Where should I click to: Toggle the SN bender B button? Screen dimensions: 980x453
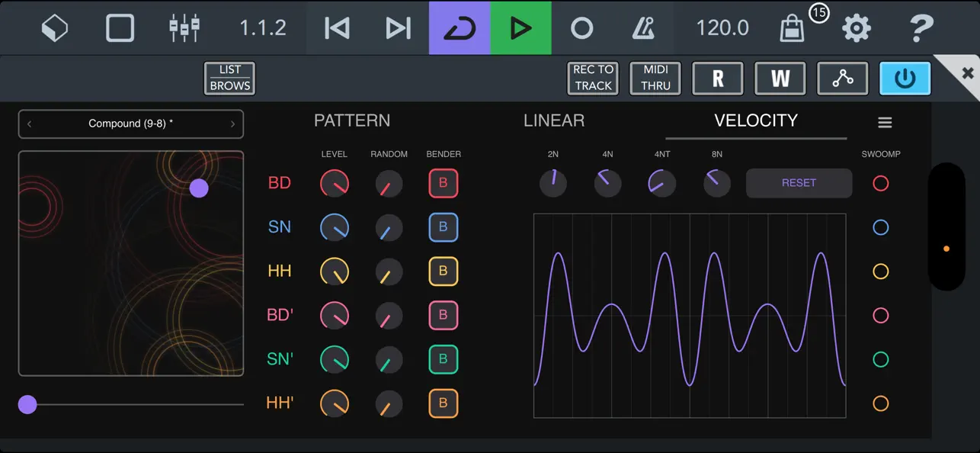[x=444, y=227]
